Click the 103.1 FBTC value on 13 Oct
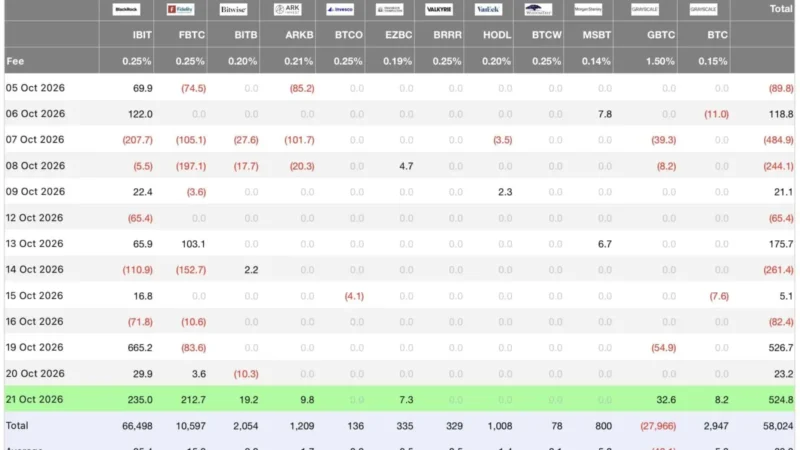Viewport: 800px width, 450px height. 193,244
